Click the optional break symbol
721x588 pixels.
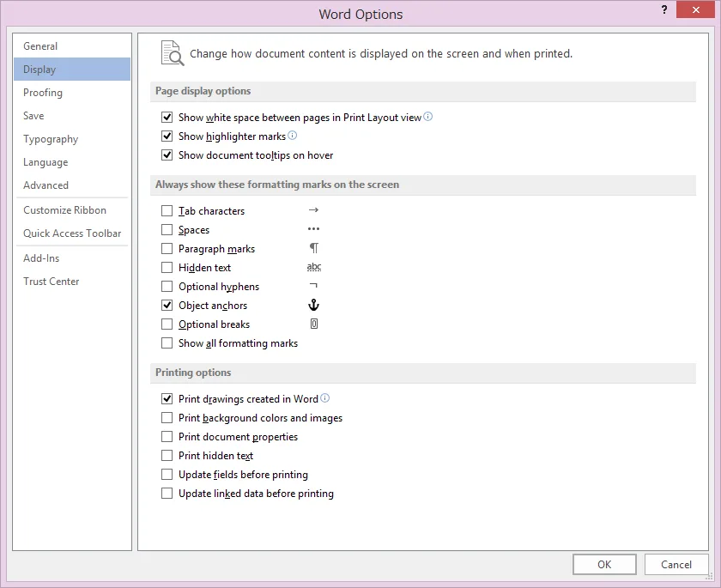point(314,324)
